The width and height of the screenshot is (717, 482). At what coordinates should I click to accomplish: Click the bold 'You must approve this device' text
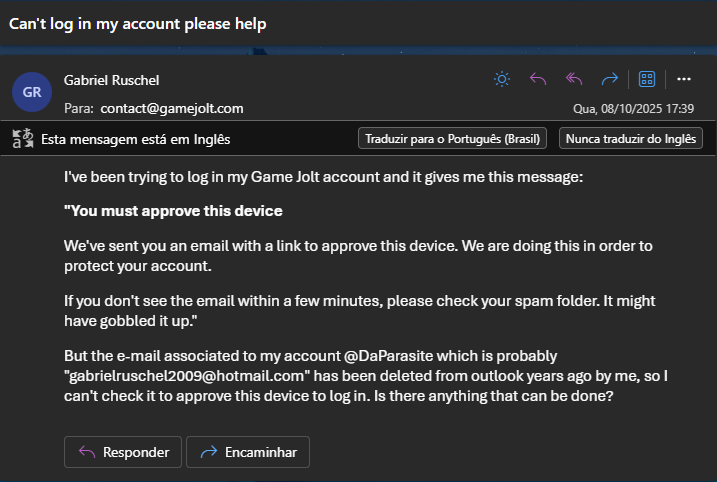(174, 211)
